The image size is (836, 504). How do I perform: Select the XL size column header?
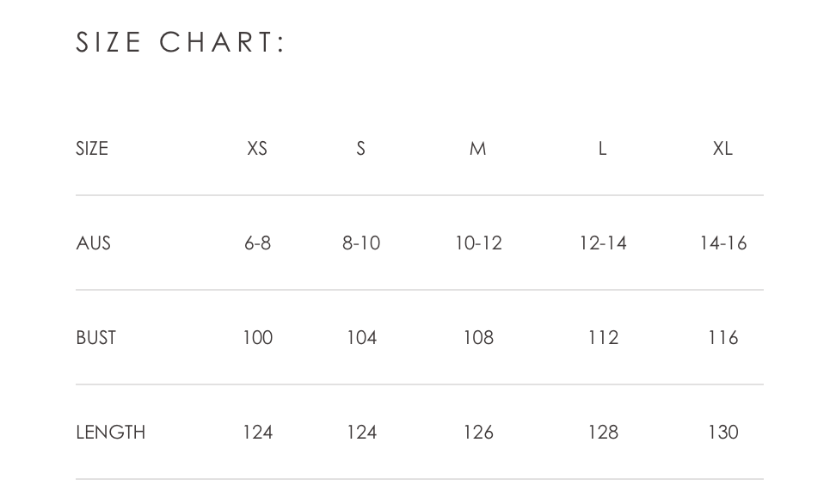coord(723,148)
